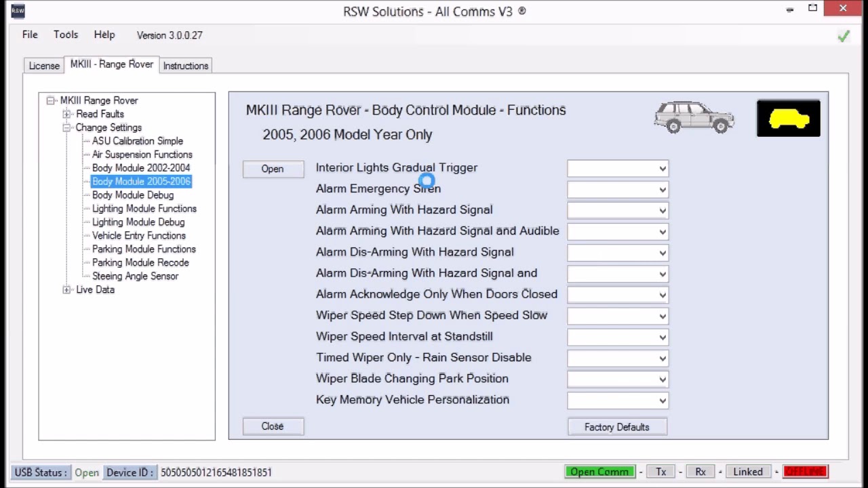This screenshot has height=488, width=868.
Task: Click the green checkmark status icon
Action: pos(844,36)
